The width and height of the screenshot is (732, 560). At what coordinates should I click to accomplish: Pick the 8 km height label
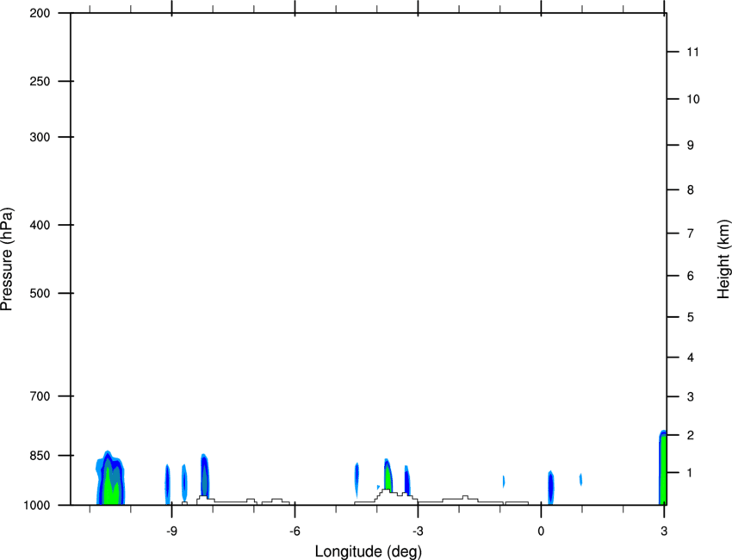691,190
